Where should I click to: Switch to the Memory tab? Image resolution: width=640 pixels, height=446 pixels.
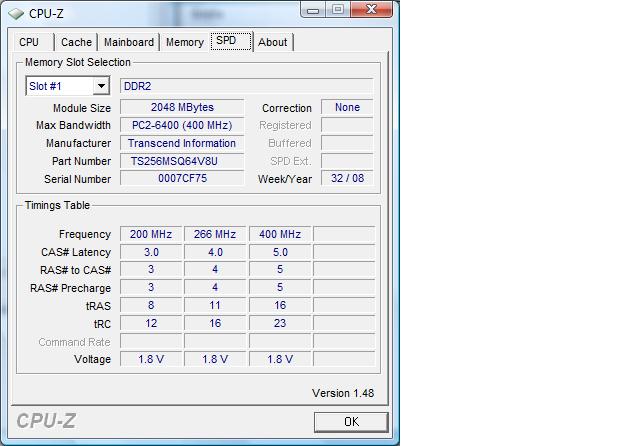click(x=184, y=42)
